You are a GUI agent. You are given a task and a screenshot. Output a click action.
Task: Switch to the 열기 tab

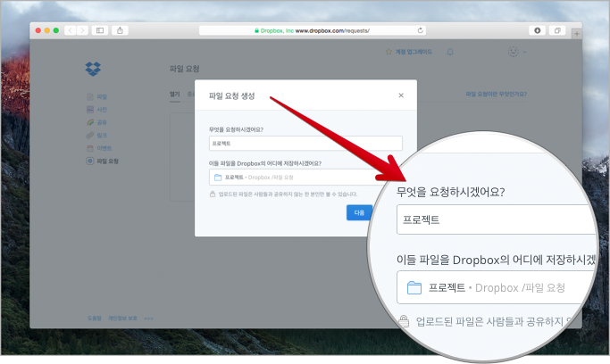[175, 94]
